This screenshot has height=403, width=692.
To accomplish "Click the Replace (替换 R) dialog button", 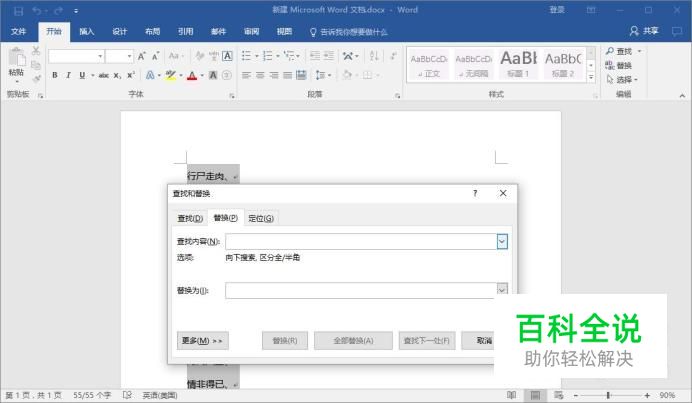I will tap(285, 340).
